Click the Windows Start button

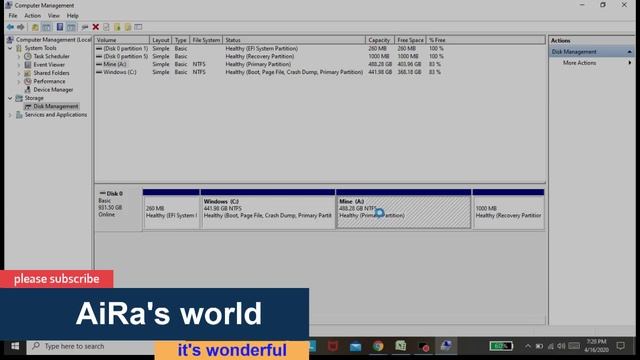pyautogui.click(x=15, y=346)
